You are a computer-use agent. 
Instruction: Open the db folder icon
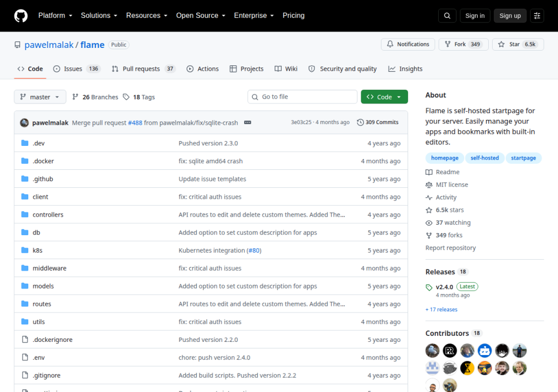pyautogui.click(x=25, y=232)
